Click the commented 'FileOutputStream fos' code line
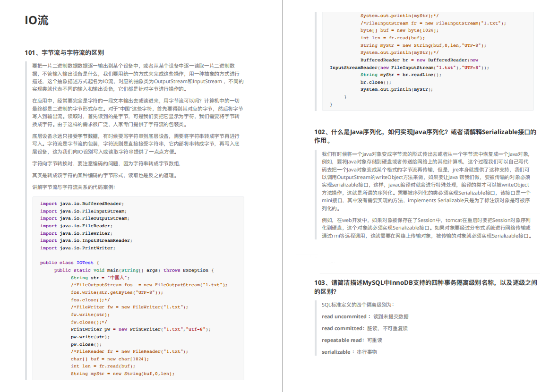 (149, 285)
